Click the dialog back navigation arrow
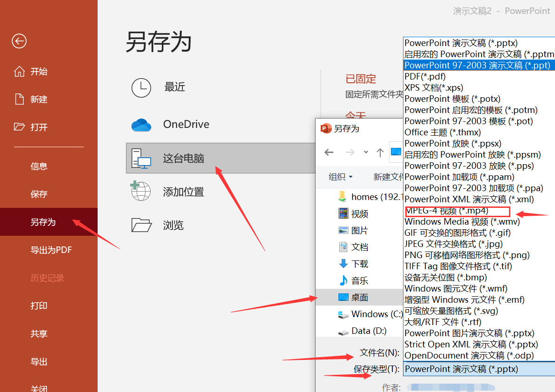The image size is (555, 392). coord(329,152)
